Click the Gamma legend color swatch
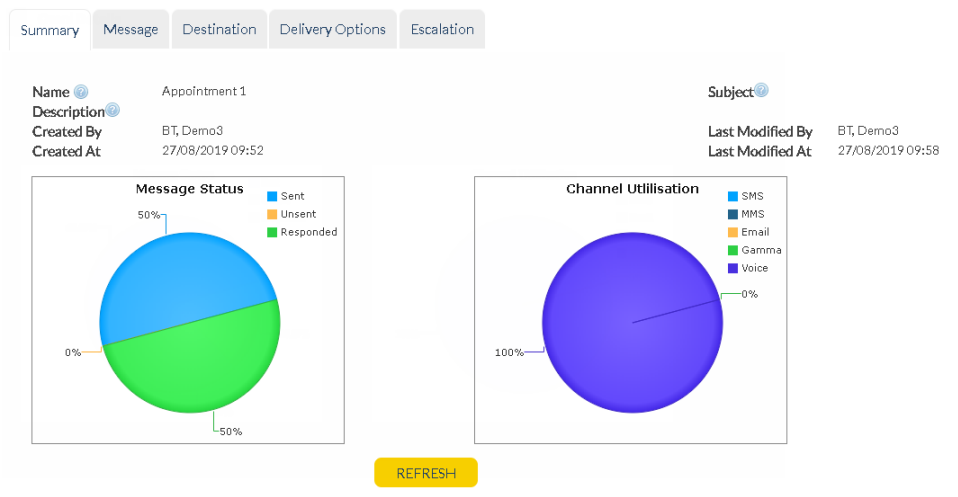The image size is (958, 497). coord(733,250)
